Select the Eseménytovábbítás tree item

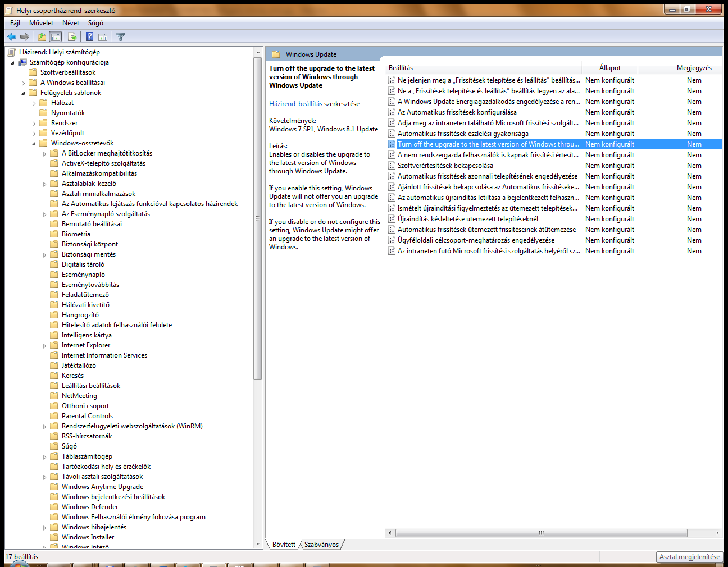pyautogui.click(x=90, y=285)
